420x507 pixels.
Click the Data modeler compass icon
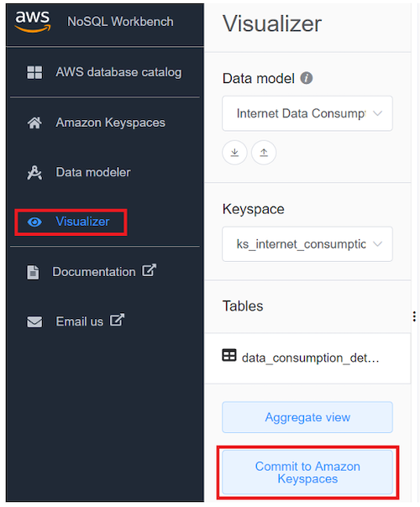[x=34, y=172]
